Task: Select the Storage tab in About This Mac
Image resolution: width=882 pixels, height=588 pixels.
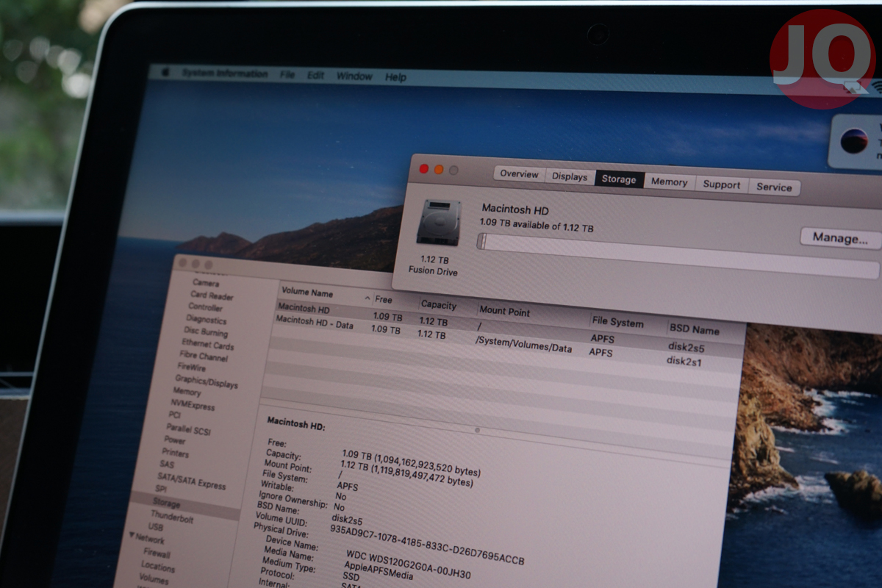Action: [619, 179]
